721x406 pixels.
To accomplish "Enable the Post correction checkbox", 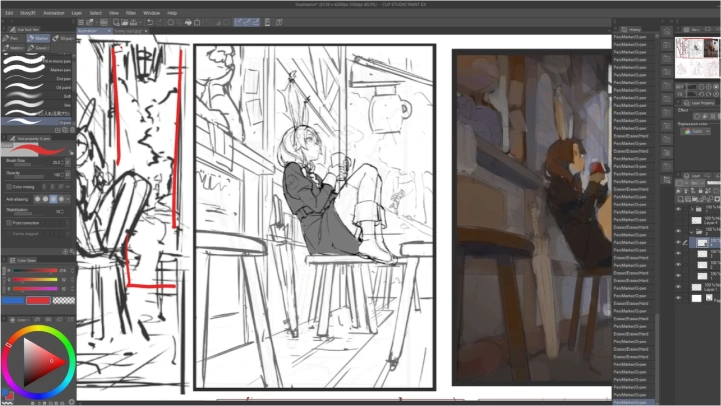I will pyautogui.click(x=9, y=223).
